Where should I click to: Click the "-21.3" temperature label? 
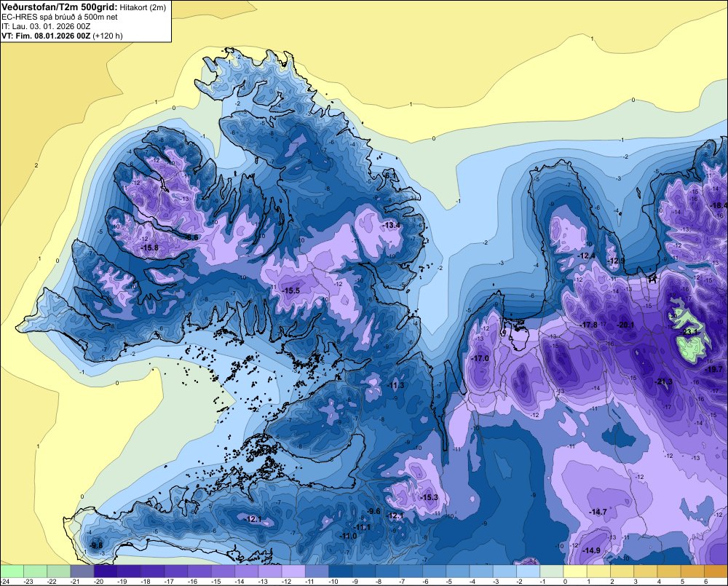click(x=663, y=382)
